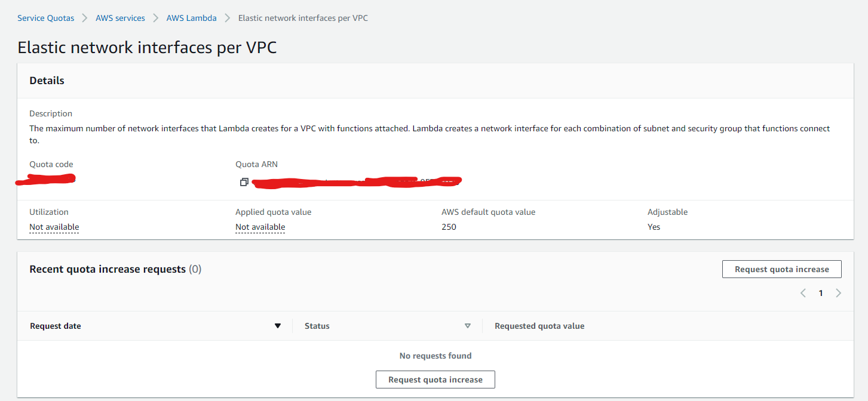Click top-right Request quota increase button
Viewport: 868px width, 401px height.
782,269
